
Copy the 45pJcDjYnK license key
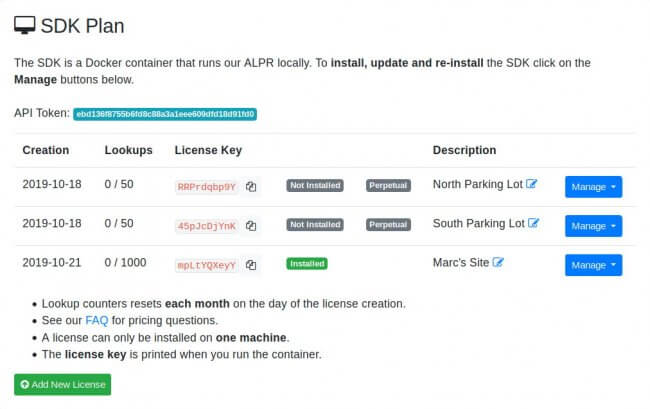[x=251, y=226]
